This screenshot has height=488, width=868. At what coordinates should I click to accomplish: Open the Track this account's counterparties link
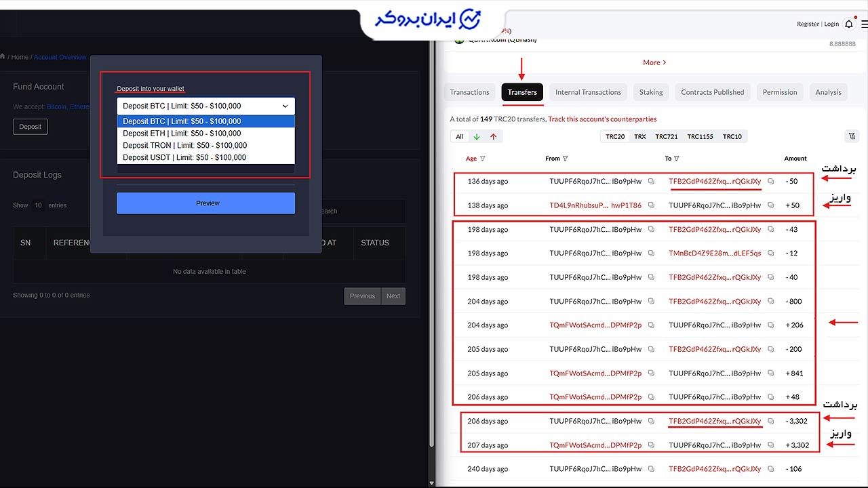(x=602, y=119)
